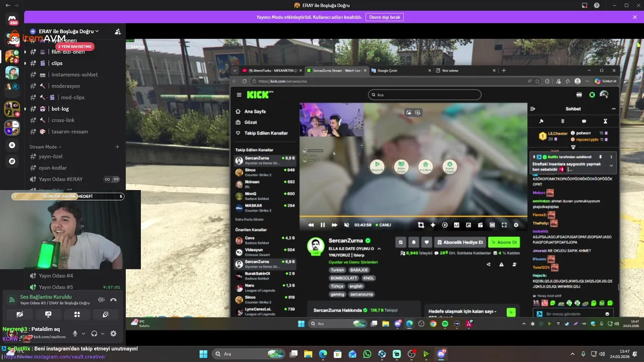644x362 pixels.
Task: Open Task View on the taskbar
Action: click(x=293, y=354)
